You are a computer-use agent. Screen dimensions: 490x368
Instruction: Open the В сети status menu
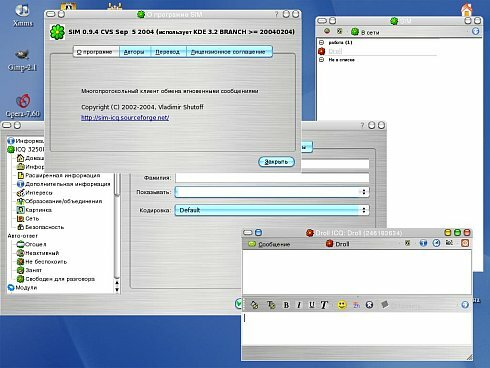[x=366, y=32]
